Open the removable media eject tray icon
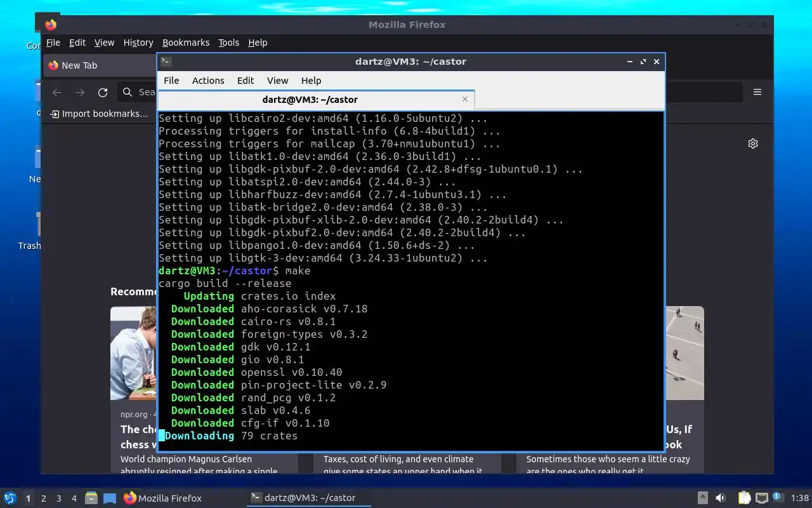 click(703, 498)
